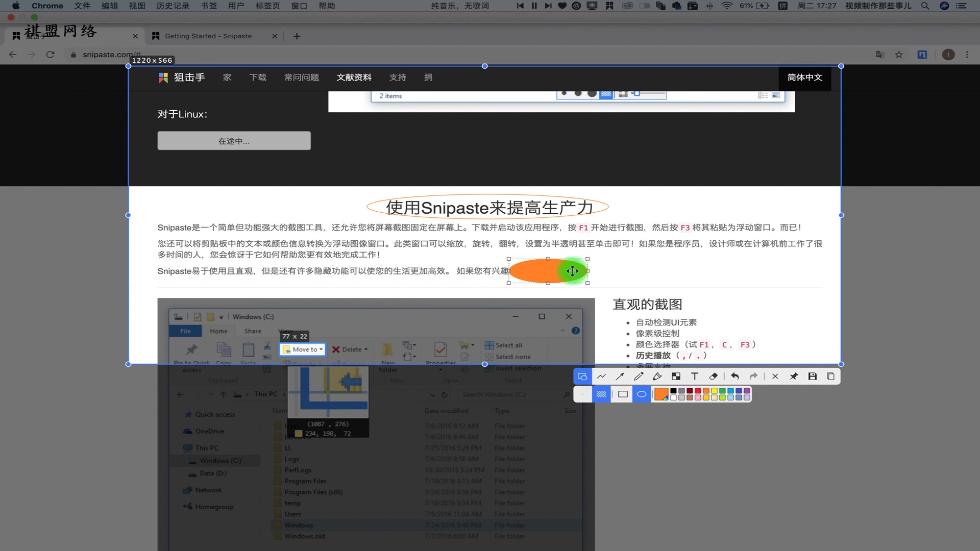980x551 pixels.
Task: Go forward in Chrome
Action: pyautogui.click(x=32, y=55)
